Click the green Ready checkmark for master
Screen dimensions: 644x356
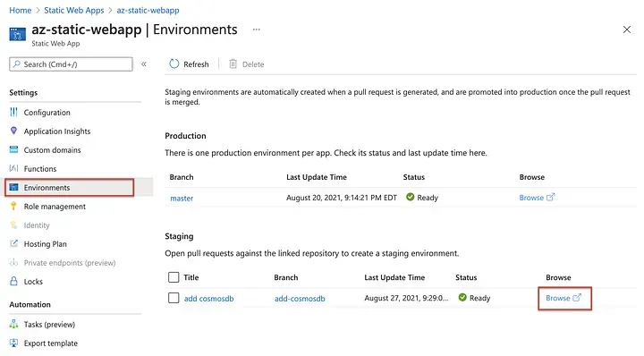coord(410,197)
